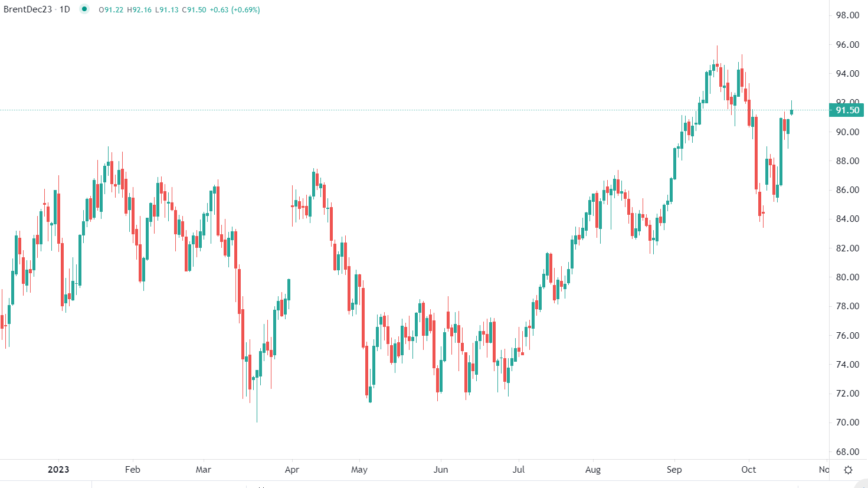Click the Oct label on time axis

749,470
